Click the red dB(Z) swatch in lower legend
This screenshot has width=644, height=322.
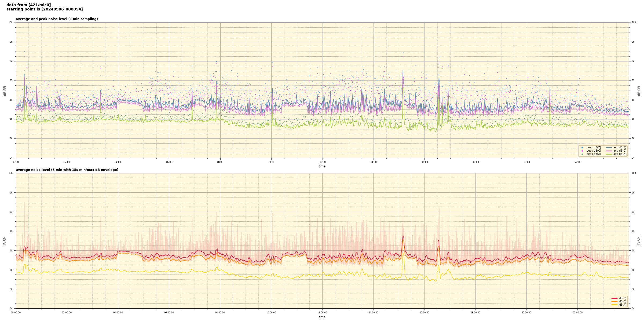point(614,298)
